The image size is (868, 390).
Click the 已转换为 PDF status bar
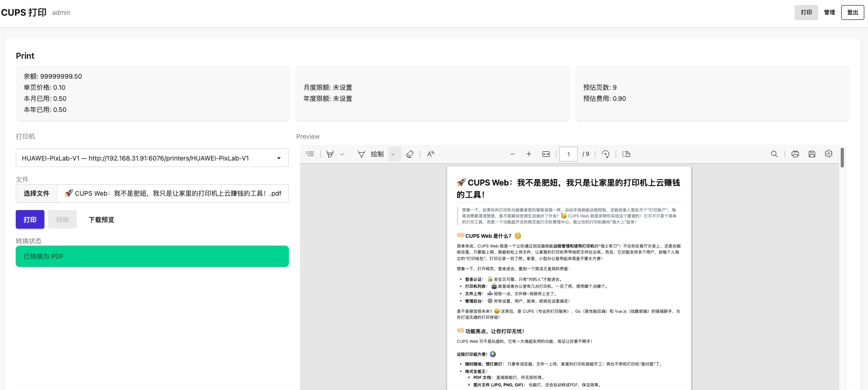tap(152, 256)
